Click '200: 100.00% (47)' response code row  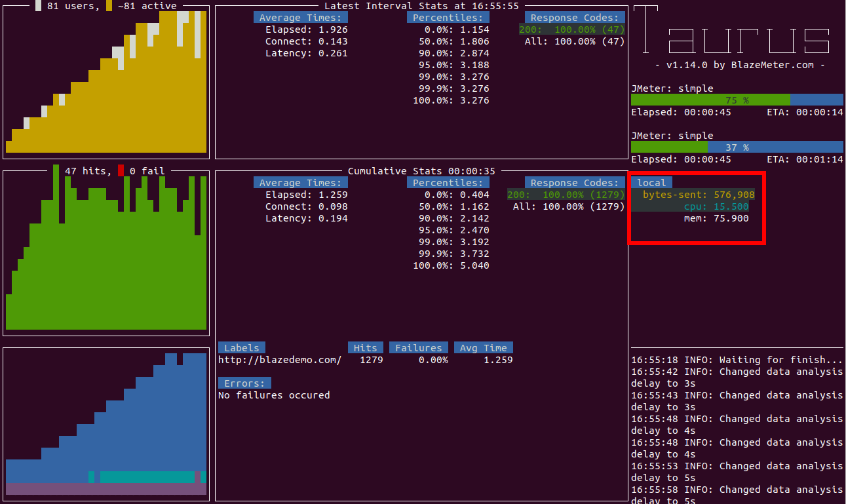572,29
